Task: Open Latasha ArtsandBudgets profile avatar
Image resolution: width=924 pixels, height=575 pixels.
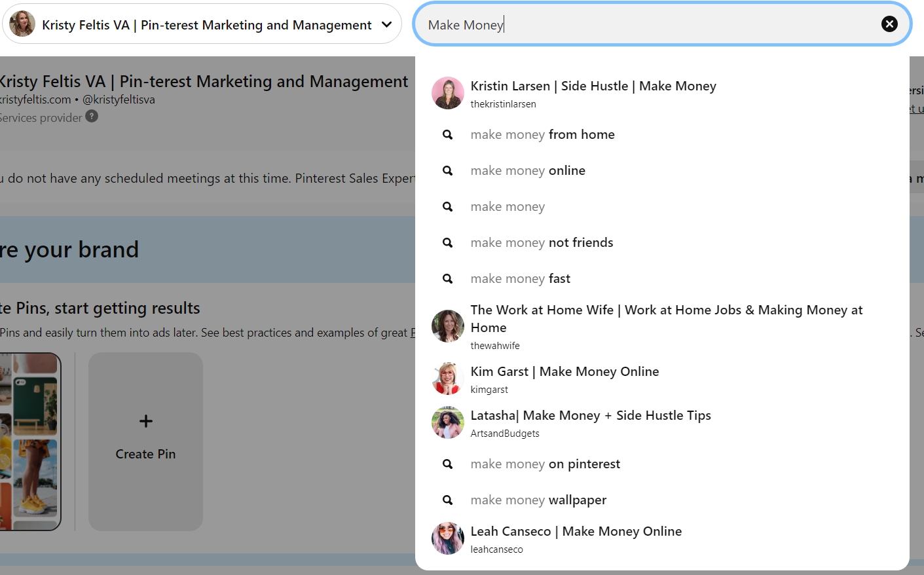Action: 448,422
